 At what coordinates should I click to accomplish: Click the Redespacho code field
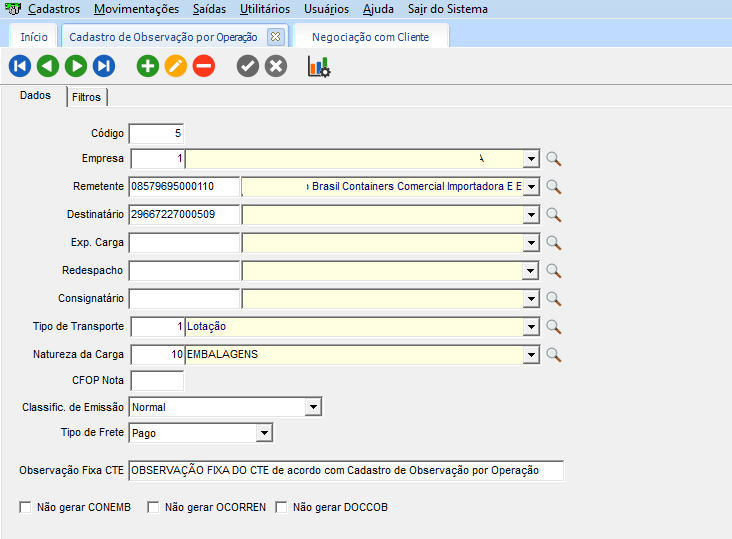[x=184, y=271]
